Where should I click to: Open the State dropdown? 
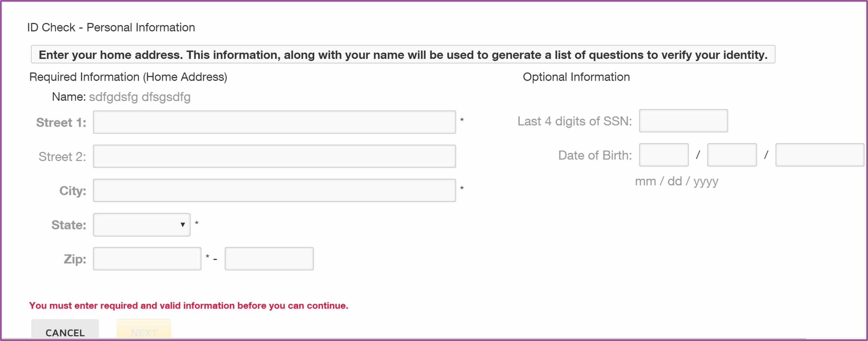point(141,225)
